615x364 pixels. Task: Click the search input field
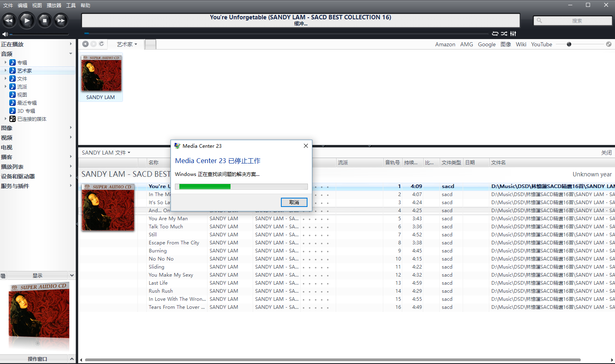click(576, 21)
